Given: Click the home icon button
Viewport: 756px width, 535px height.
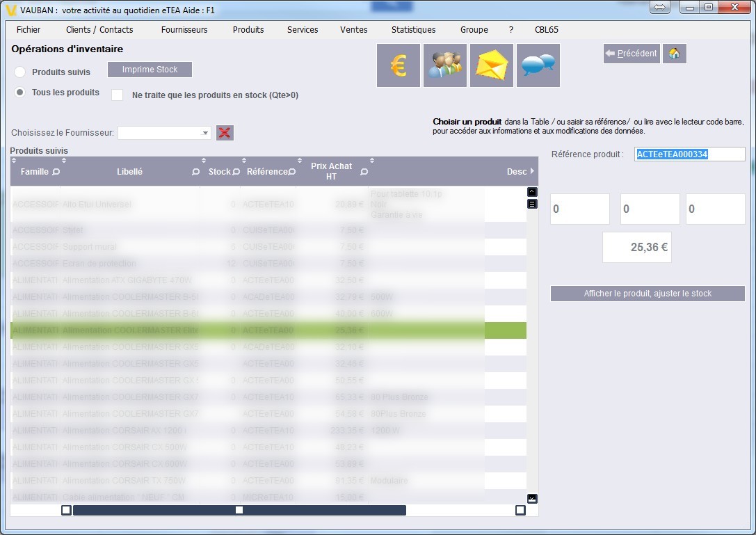Looking at the screenshot, I should click(675, 54).
